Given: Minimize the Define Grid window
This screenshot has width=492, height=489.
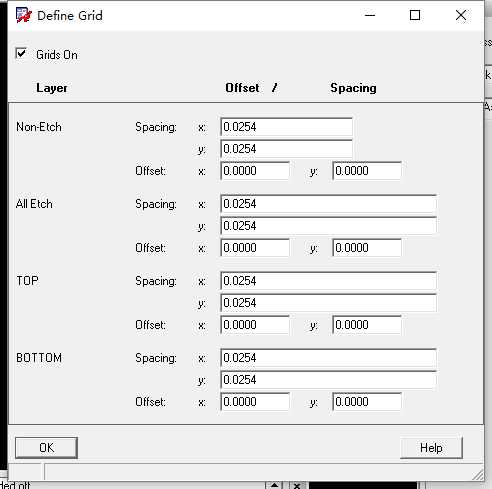Looking at the screenshot, I should [x=370, y=15].
